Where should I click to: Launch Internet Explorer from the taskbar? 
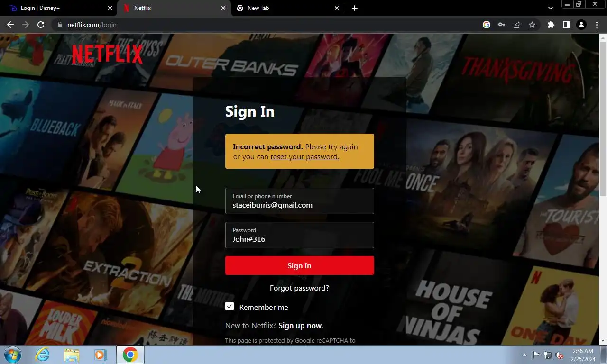coord(43,355)
